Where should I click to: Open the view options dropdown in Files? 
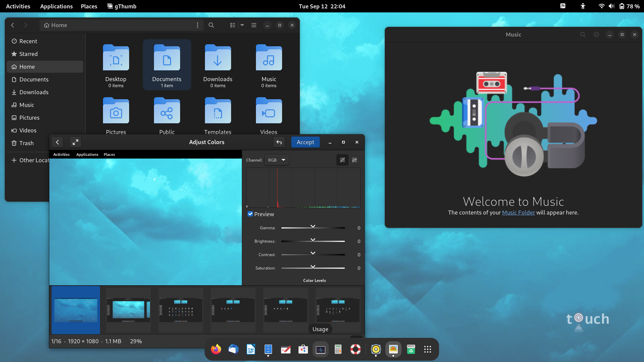click(x=242, y=25)
